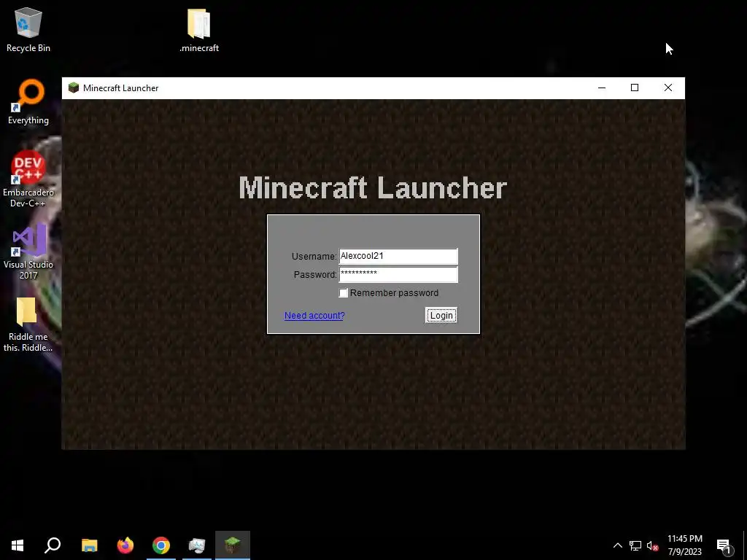Viewport: 747px width, 560px height.
Task: Click the Show desktop sliver on taskbar
Action: [745, 545]
